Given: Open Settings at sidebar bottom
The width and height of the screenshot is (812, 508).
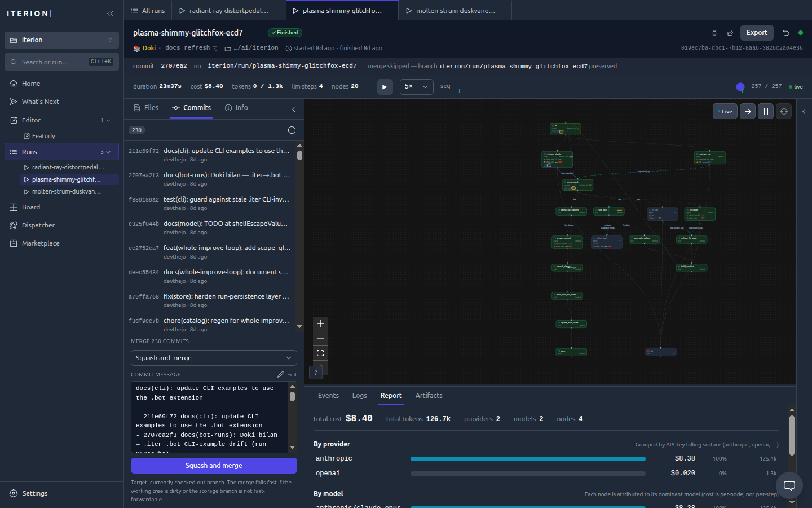Looking at the screenshot, I should click(x=62, y=493).
